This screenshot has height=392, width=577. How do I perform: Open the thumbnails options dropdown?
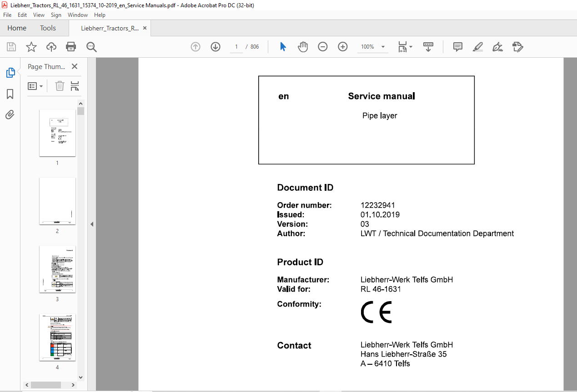click(x=35, y=86)
